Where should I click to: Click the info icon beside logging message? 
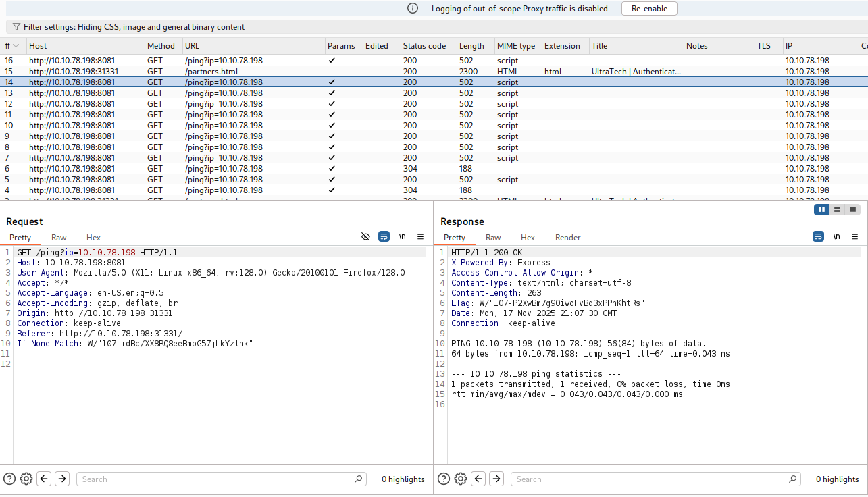coord(413,9)
